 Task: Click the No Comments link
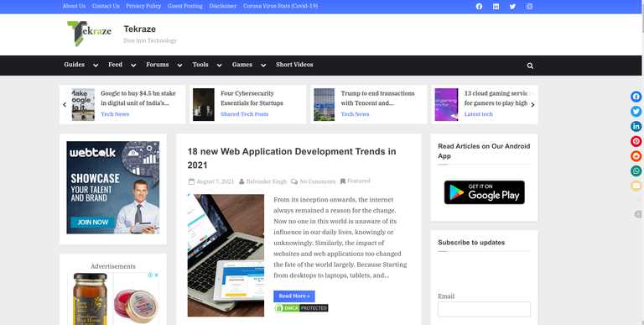(318, 181)
